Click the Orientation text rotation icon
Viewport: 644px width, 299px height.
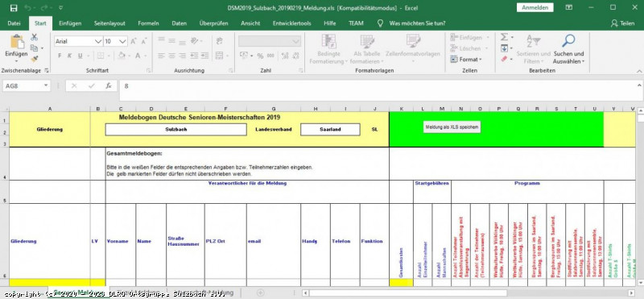(x=194, y=40)
